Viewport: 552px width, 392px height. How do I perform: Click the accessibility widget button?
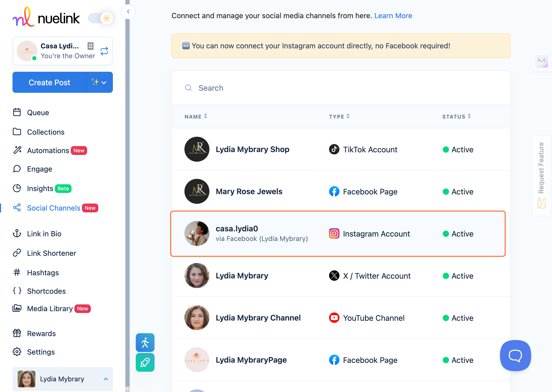coord(145,343)
